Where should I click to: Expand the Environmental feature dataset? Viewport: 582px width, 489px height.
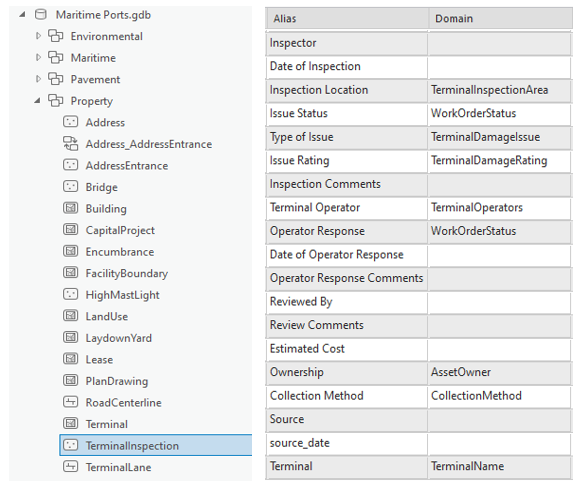tap(38, 36)
